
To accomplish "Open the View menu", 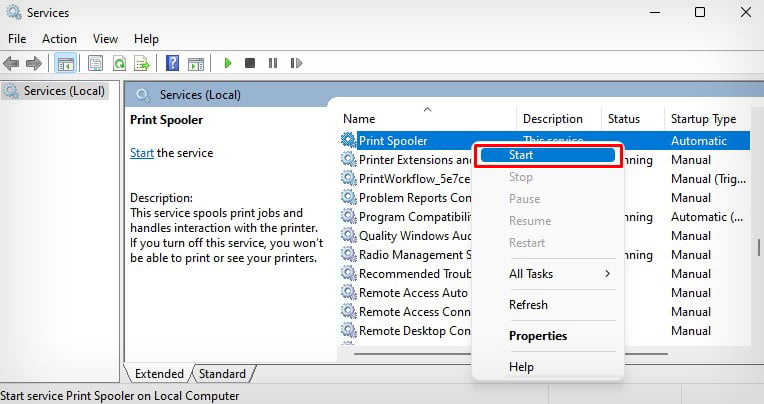I will [105, 38].
